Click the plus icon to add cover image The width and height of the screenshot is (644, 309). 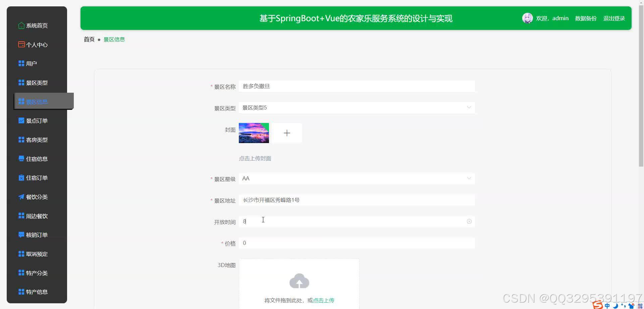pos(287,133)
